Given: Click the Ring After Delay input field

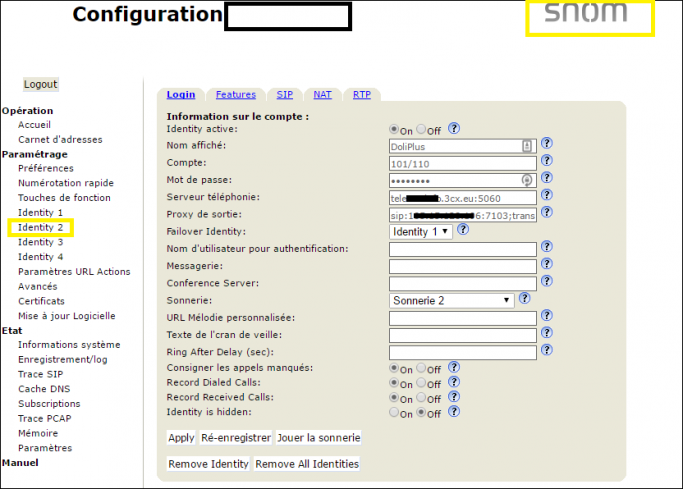Looking at the screenshot, I should pos(463,352).
